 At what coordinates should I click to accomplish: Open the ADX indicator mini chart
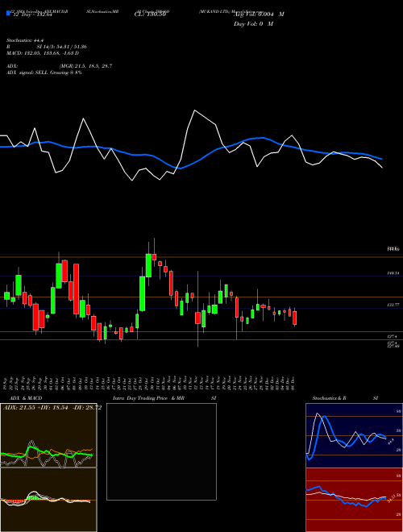pyautogui.click(x=48, y=435)
